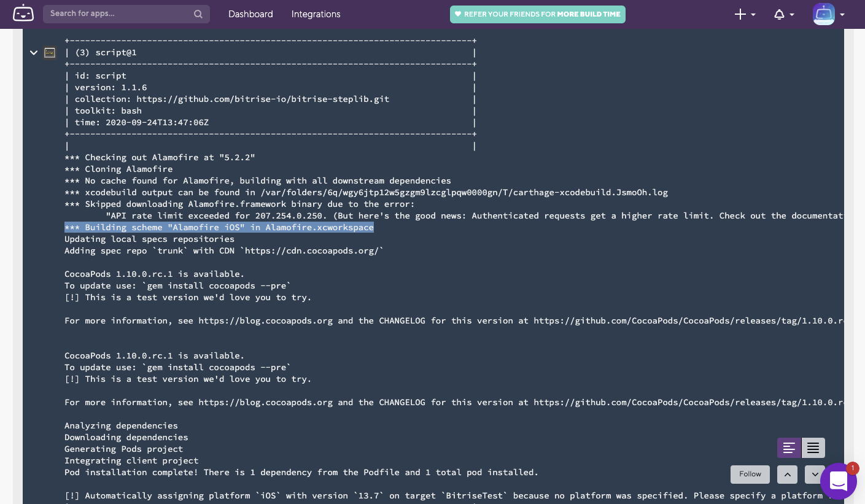Click the line 'Integrating client project'
The width and height of the screenshot is (865, 504).
[131, 461]
